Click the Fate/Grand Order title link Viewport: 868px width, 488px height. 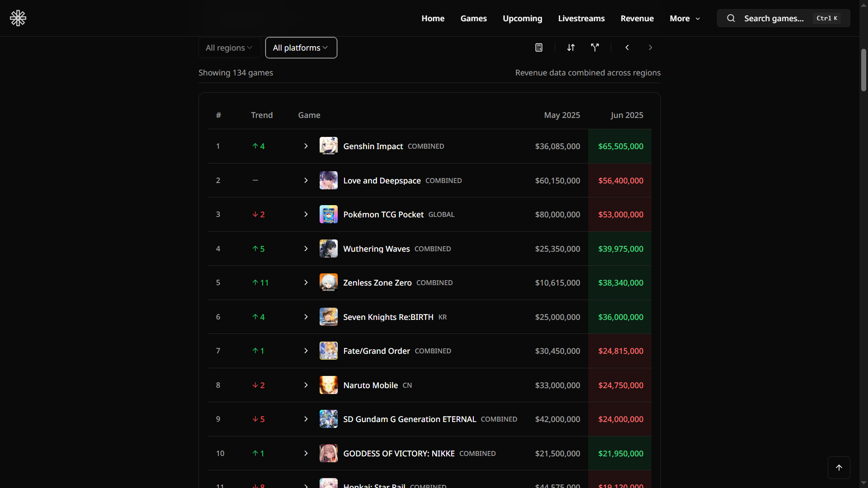(x=377, y=351)
